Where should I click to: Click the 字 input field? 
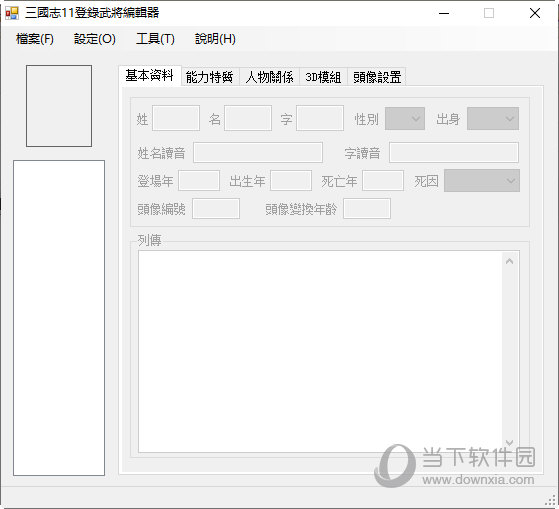click(320, 118)
